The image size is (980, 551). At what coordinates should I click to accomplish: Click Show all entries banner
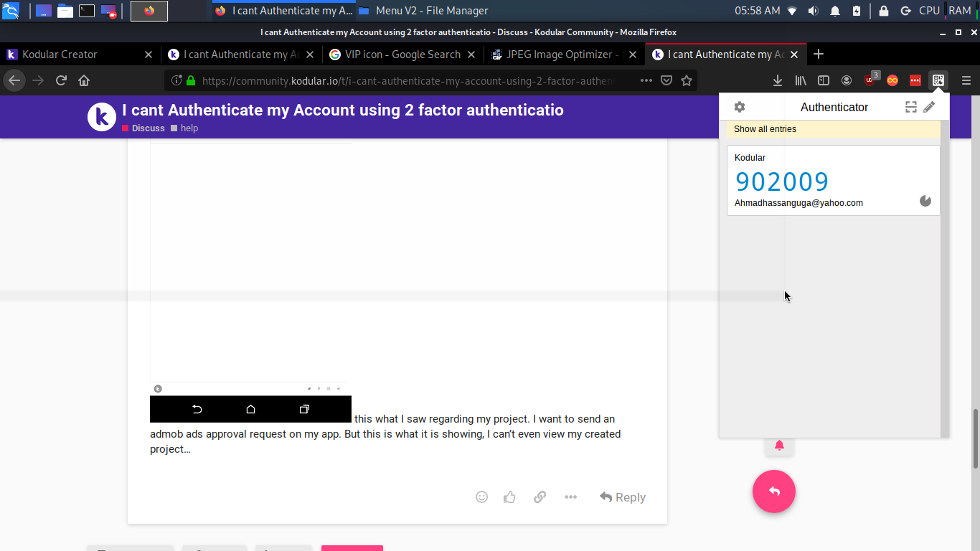click(834, 129)
